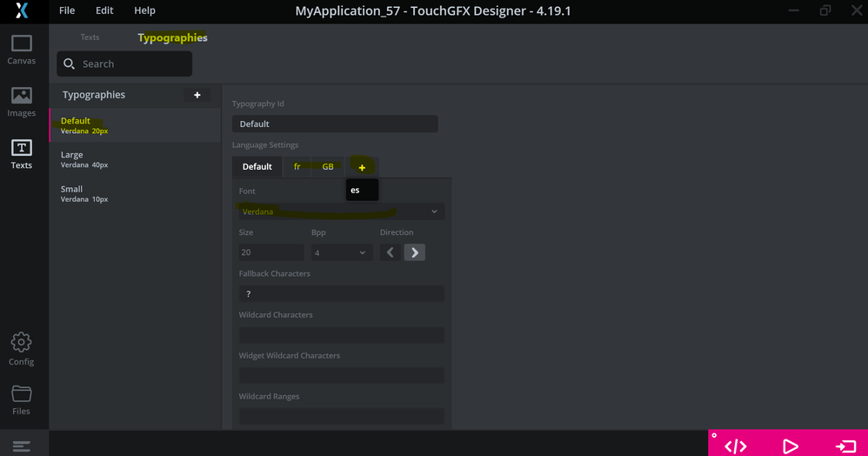
Task: Restore down the TouchGFX Designer window
Action: [825, 10]
